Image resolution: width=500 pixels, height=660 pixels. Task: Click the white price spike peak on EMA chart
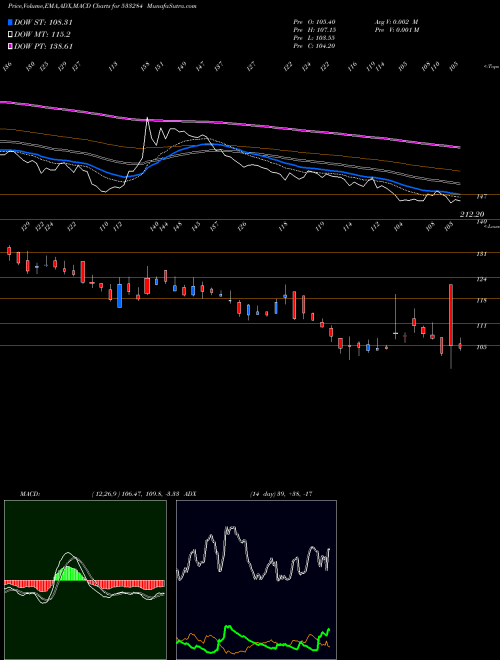pyautogui.click(x=147, y=119)
